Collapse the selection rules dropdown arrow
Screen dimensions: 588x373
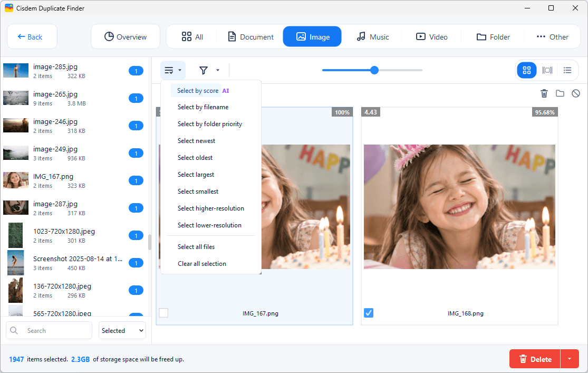coord(180,70)
